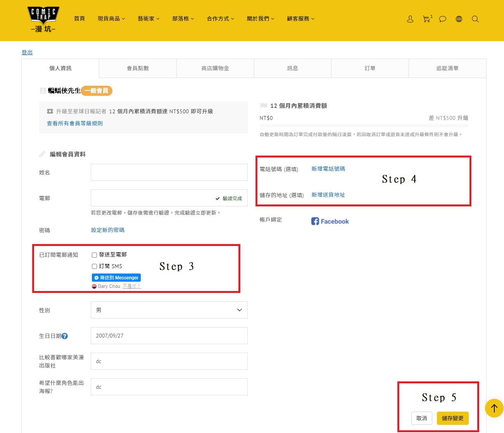
Task: Enable the 發送至電郵 checkbox
Action: tap(94, 255)
